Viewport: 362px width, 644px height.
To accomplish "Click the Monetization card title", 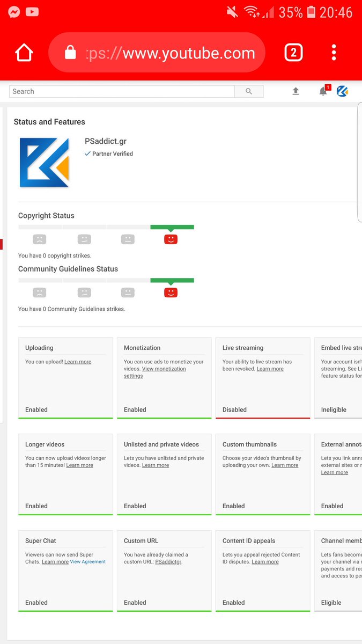I will click(x=142, y=348).
